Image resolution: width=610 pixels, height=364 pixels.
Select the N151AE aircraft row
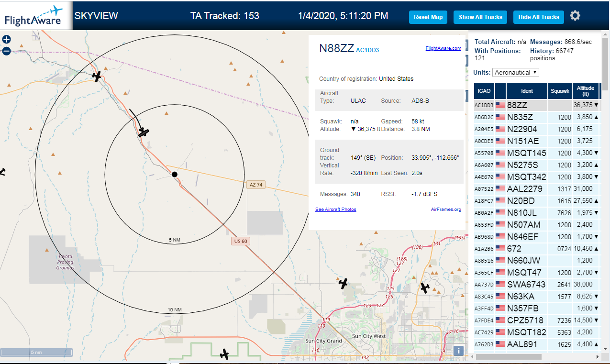[537, 141]
